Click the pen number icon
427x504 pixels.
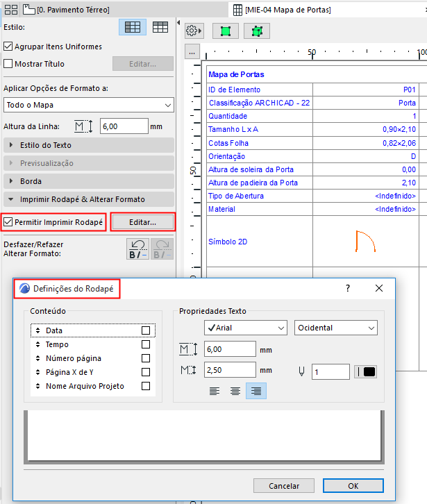tap(301, 372)
